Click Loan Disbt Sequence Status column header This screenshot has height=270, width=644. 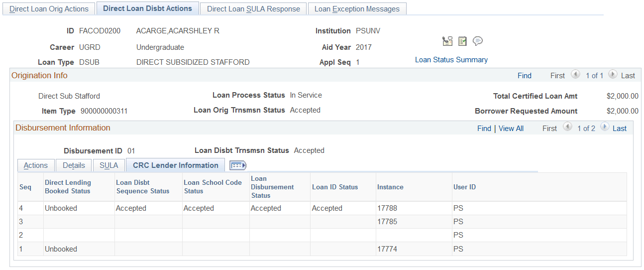[143, 187]
